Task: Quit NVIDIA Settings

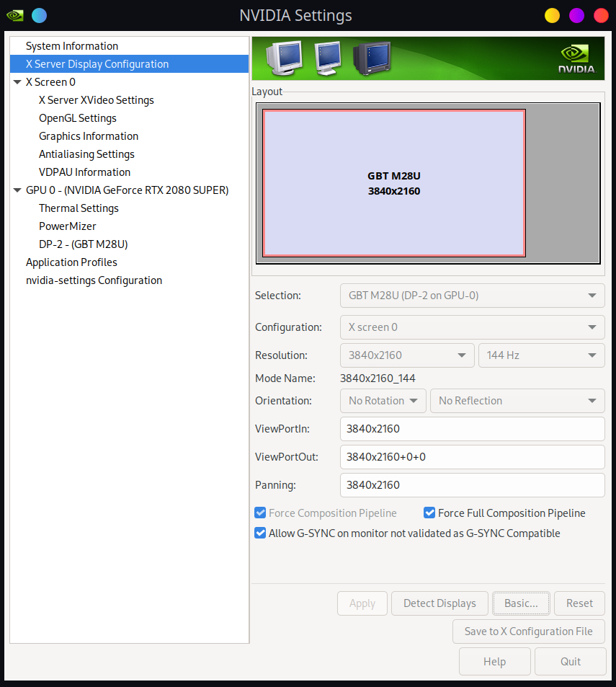Action: click(571, 662)
